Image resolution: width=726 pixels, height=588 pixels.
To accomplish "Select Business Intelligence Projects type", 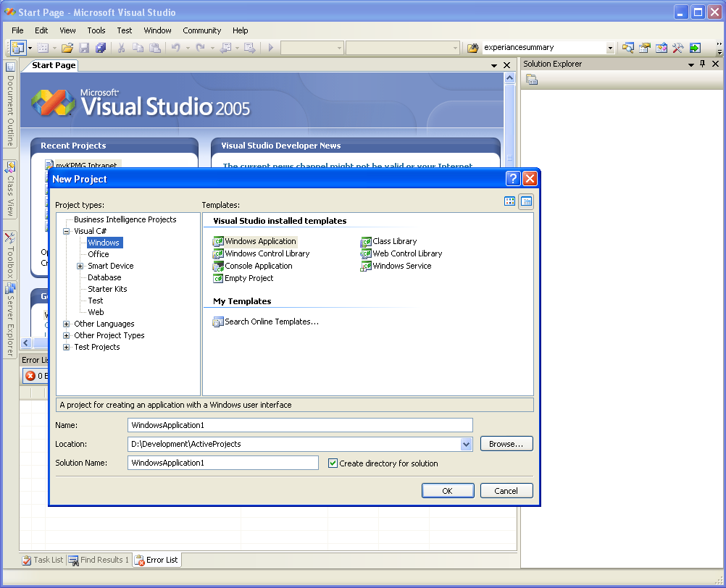I will 125,219.
